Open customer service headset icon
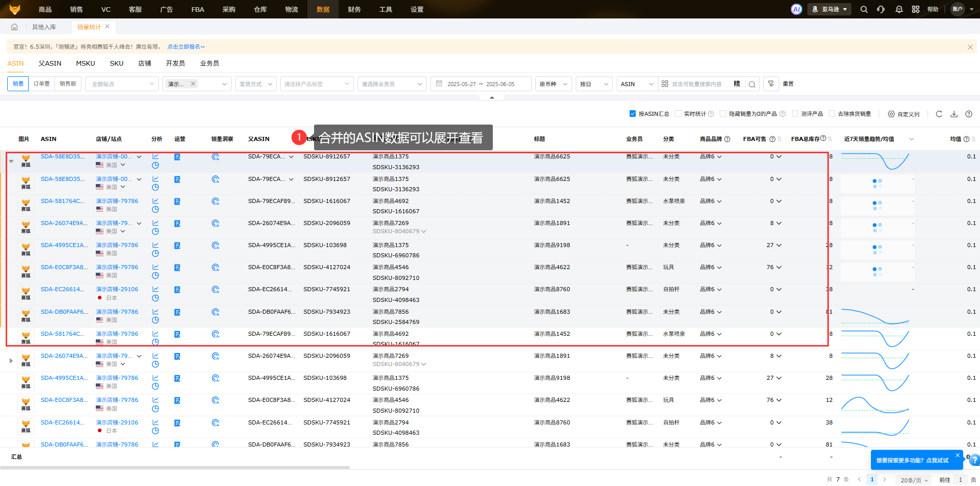980x486 pixels. tap(881, 9)
